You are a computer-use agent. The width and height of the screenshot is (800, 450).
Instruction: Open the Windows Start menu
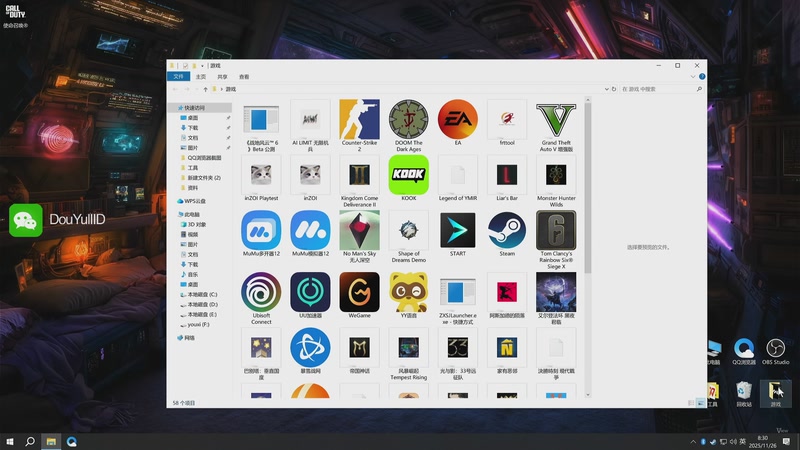tap(10, 441)
